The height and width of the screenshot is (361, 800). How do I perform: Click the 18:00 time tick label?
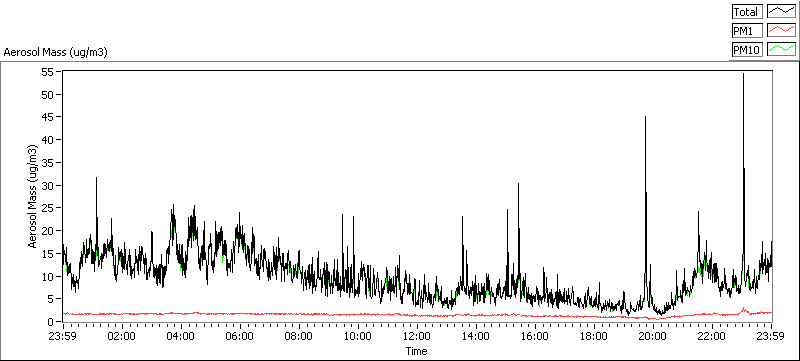594,336
